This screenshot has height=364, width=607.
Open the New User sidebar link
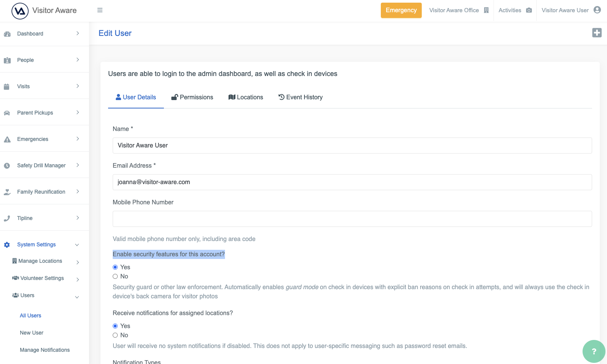click(32, 333)
